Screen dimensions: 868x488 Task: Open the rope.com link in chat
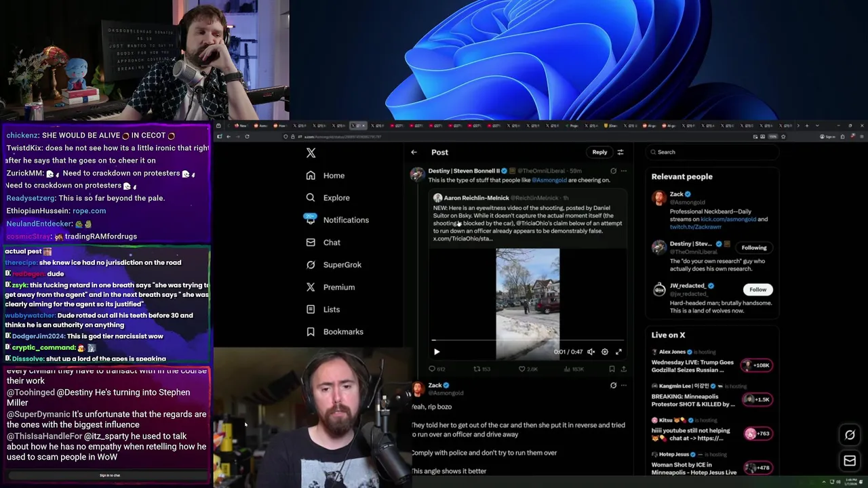tap(89, 211)
